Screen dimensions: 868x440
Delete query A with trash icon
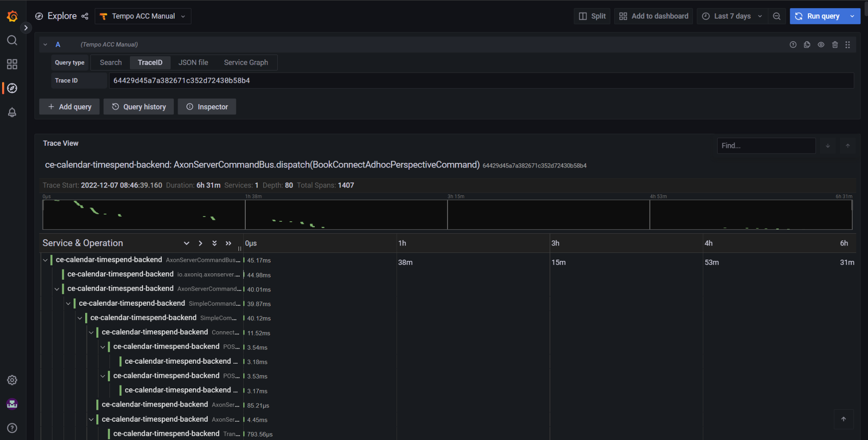pyautogui.click(x=835, y=45)
